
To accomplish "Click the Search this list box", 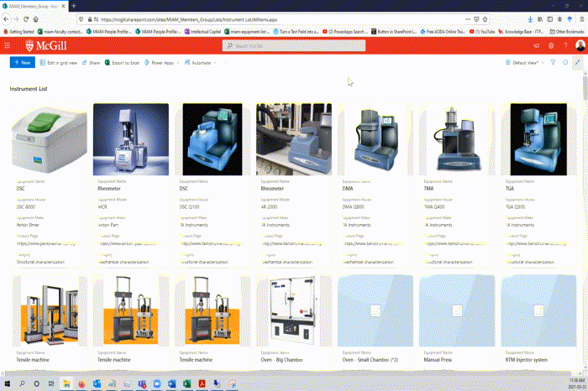I will tap(294, 45).
